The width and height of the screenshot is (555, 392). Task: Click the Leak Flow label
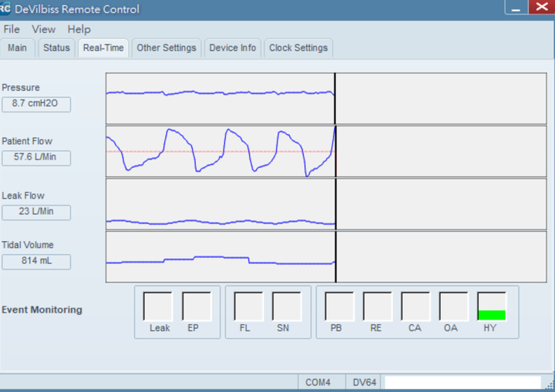[23, 196]
